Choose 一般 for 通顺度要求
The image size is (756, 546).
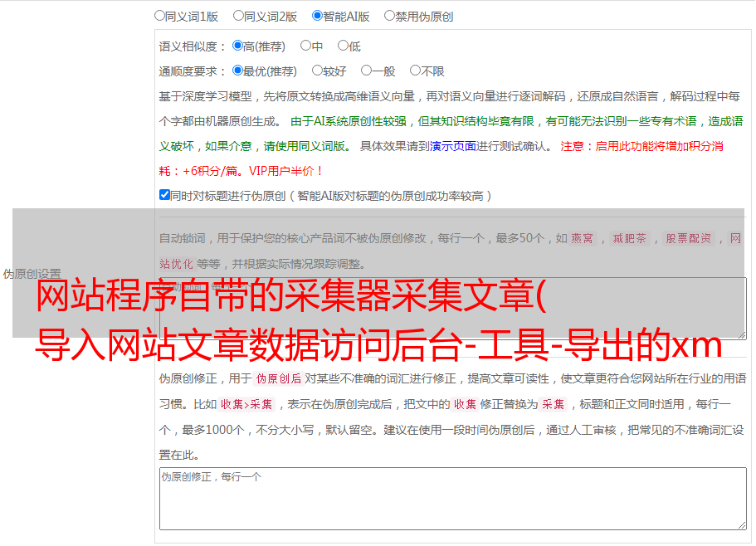click(x=367, y=71)
